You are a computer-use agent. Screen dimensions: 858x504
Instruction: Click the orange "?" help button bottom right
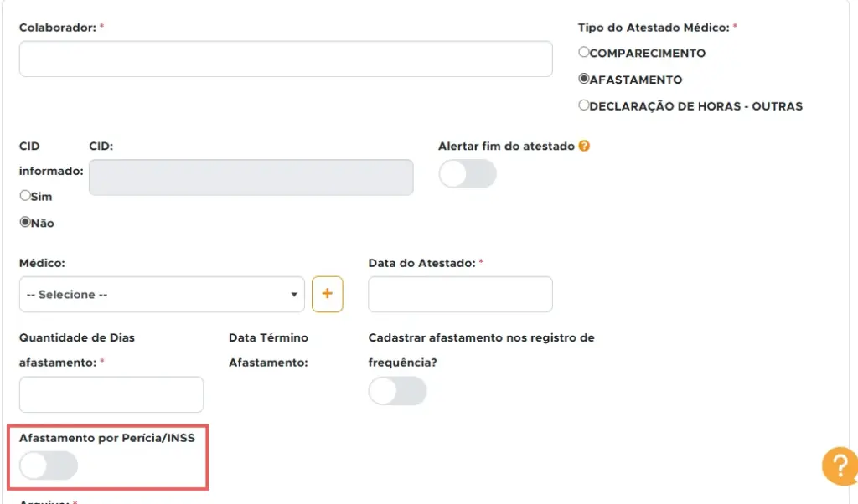840,466
